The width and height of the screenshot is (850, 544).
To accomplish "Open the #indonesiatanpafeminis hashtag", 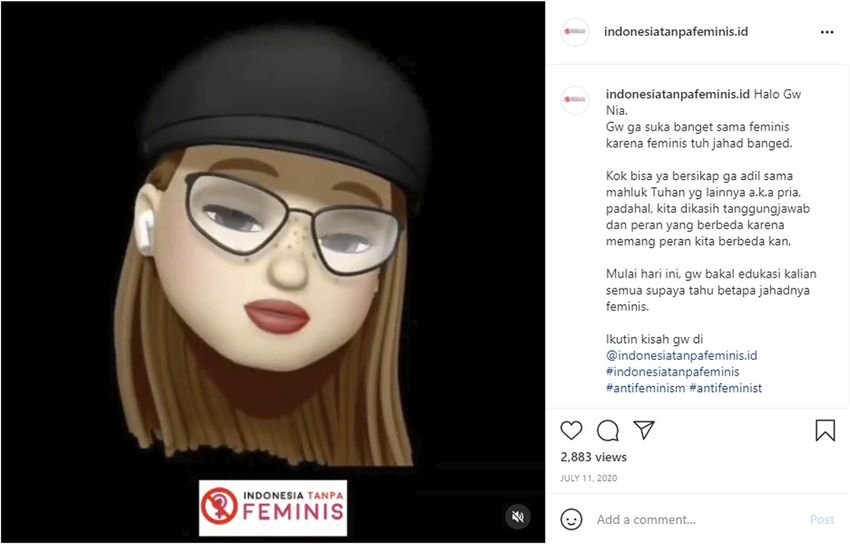I will click(x=672, y=372).
